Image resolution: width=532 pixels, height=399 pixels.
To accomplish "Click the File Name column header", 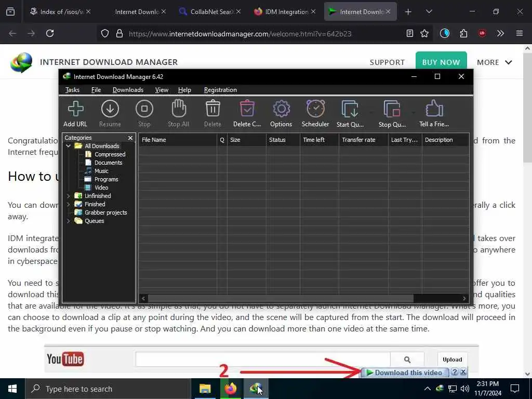I will pos(178,140).
